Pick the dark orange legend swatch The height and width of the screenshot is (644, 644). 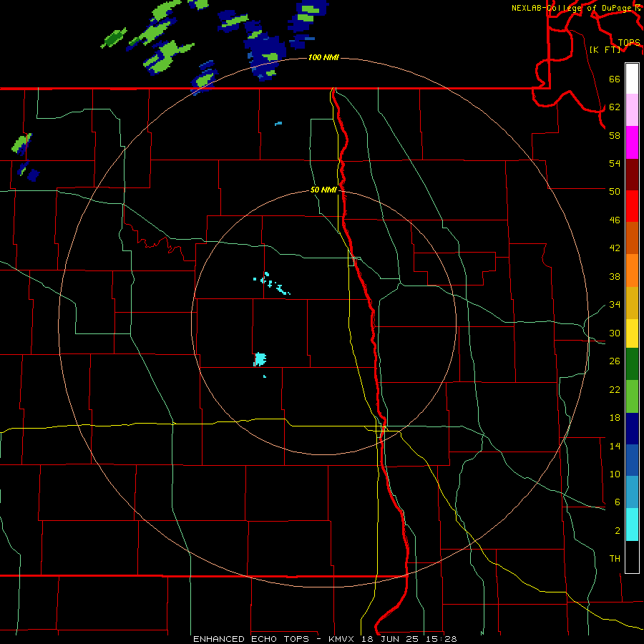click(632, 238)
